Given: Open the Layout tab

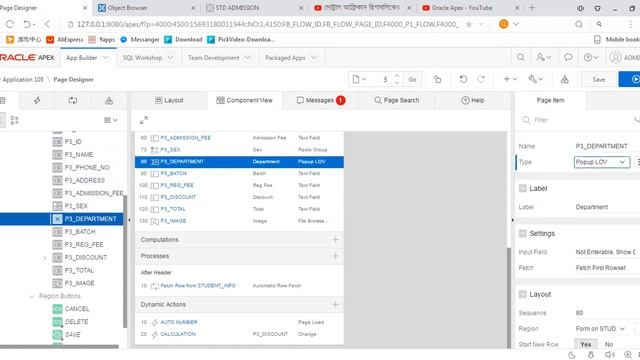Looking at the screenshot, I should (169, 100).
